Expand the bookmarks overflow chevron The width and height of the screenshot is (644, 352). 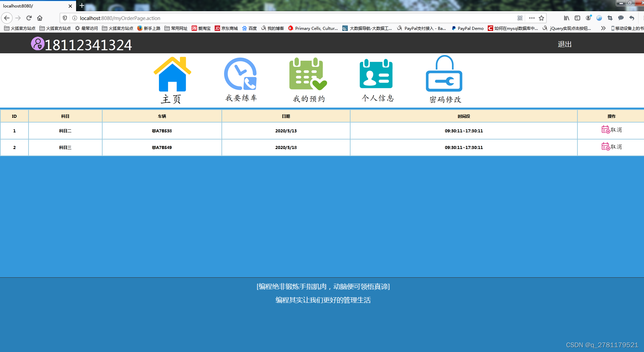coord(603,28)
